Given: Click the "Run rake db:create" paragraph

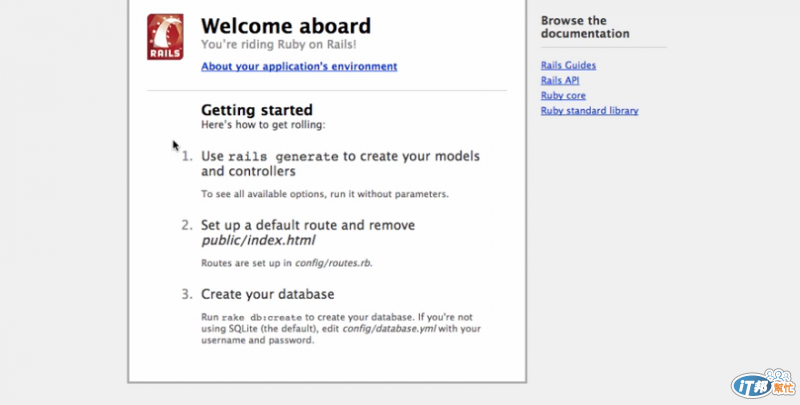Looking at the screenshot, I should (x=341, y=328).
